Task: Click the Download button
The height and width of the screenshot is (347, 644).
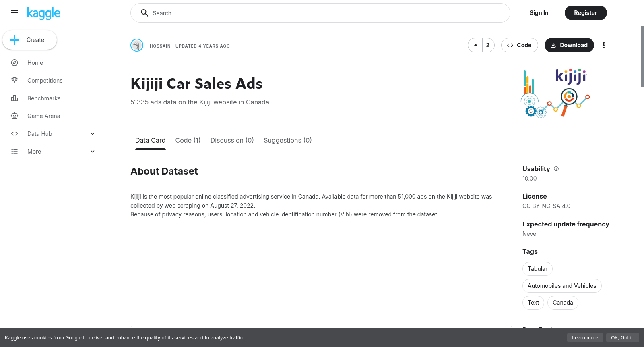Action: pos(569,45)
